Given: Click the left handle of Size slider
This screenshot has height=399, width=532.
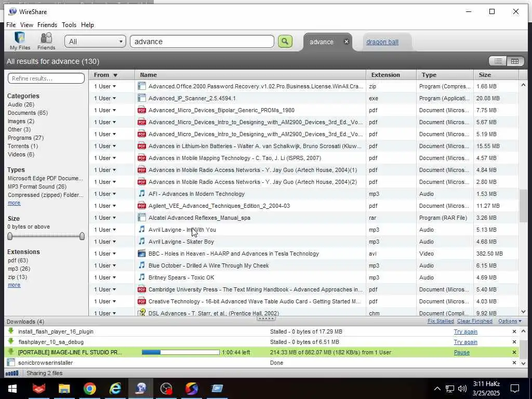Looking at the screenshot, I should pos(10,236).
